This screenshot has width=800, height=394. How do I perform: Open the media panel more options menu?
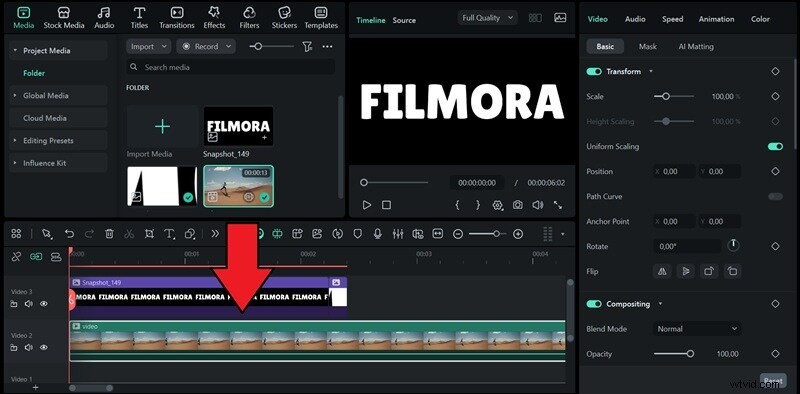328,46
